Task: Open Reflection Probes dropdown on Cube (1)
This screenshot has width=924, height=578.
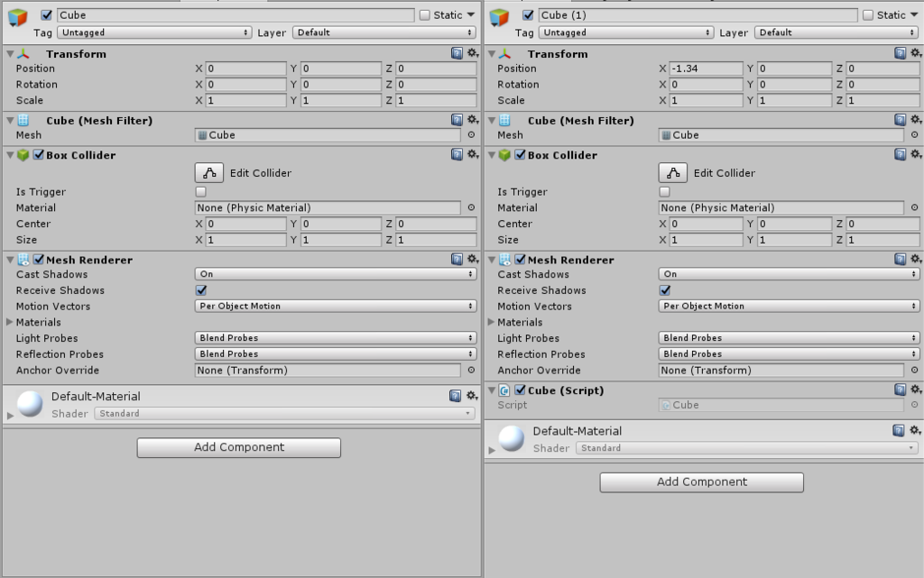Action: pyautogui.click(x=789, y=353)
